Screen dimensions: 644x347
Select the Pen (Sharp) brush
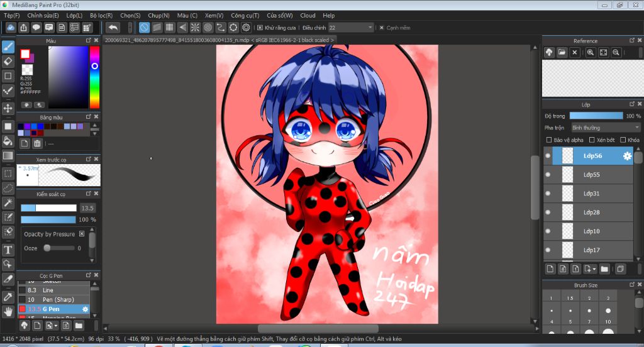[x=54, y=299]
